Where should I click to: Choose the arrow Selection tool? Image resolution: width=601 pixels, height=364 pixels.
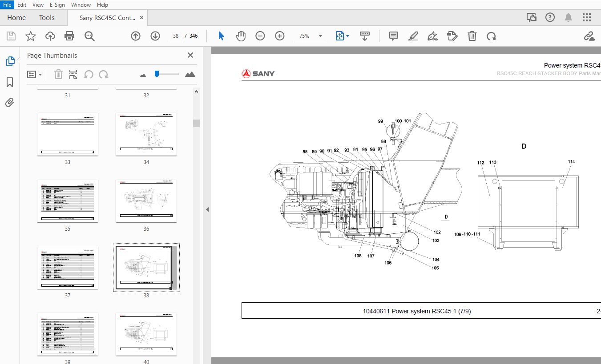221,36
